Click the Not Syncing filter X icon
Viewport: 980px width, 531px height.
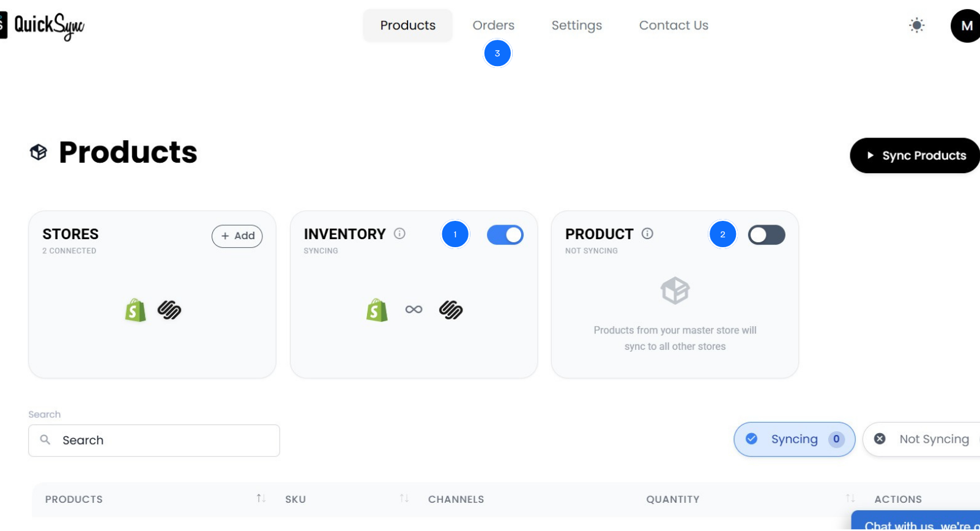(880, 439)
